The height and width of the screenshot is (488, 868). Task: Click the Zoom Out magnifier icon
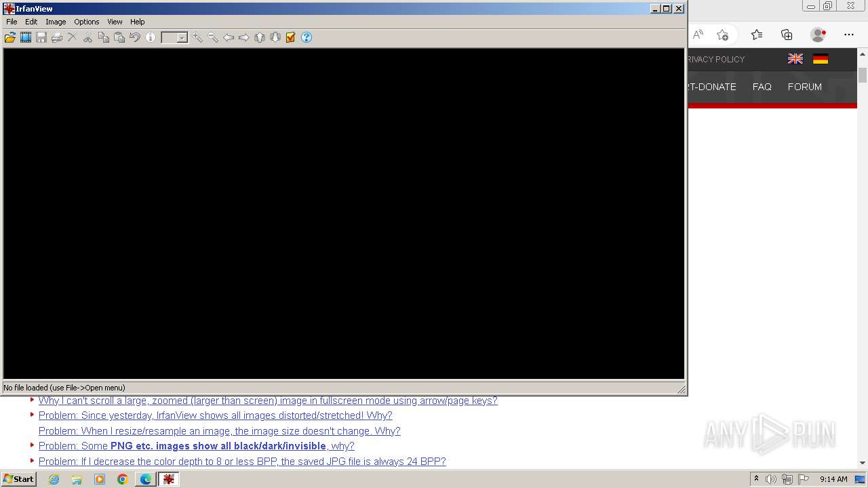click(213, 37)
